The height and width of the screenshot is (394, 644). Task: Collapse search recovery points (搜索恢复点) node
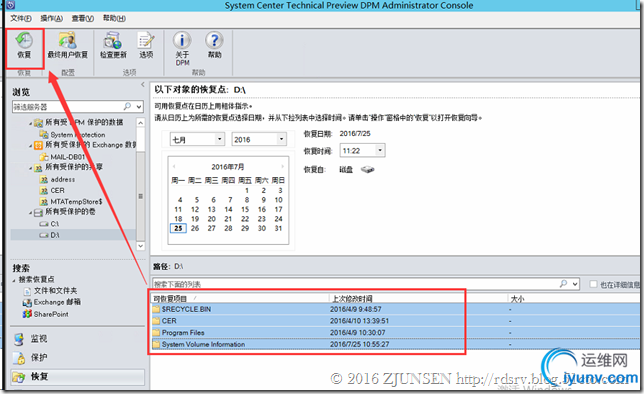(x=14, y=280)
